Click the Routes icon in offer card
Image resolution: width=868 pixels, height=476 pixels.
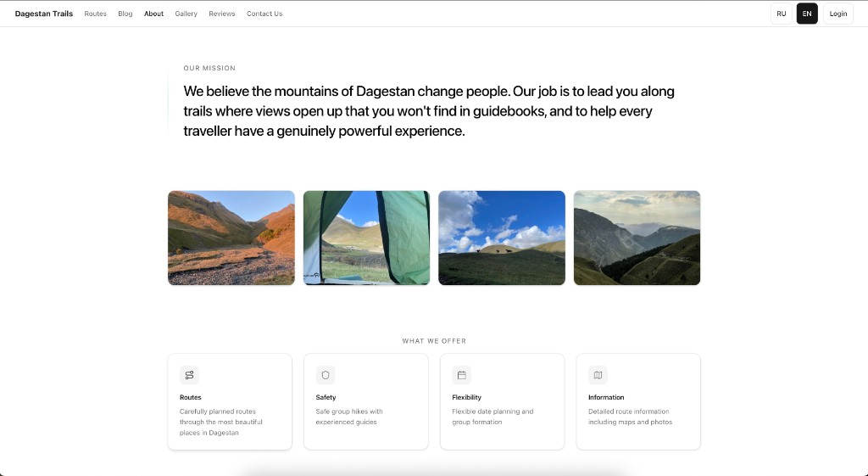pyautogui.click(x=189, y=375)
